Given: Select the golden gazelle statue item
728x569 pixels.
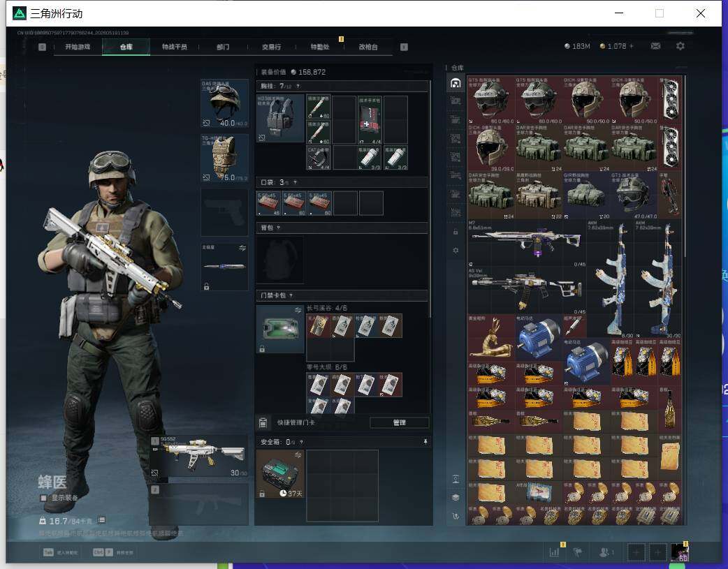Looking at the screenshot, I should coord(490,338).
